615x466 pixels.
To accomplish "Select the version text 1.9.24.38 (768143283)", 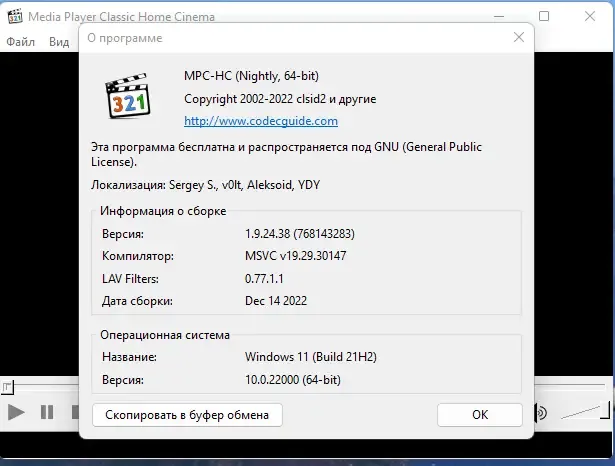I will (300, 234).
